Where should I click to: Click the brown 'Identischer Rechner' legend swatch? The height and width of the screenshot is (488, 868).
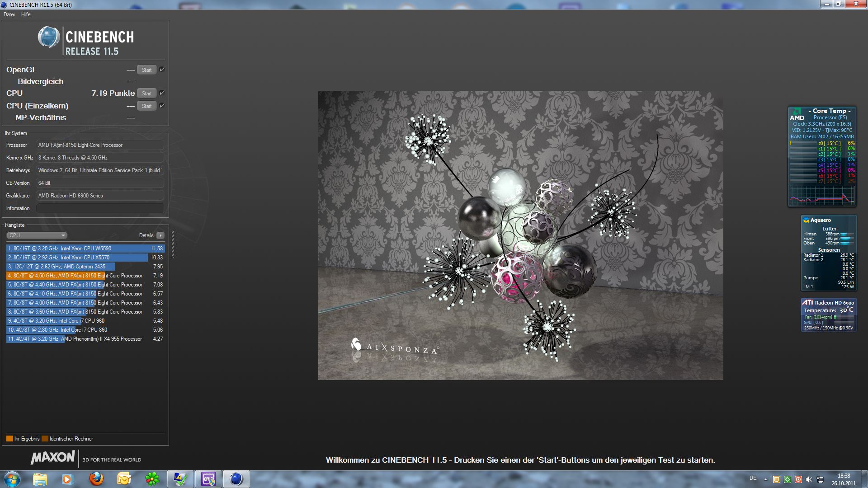tap(45, 439)
